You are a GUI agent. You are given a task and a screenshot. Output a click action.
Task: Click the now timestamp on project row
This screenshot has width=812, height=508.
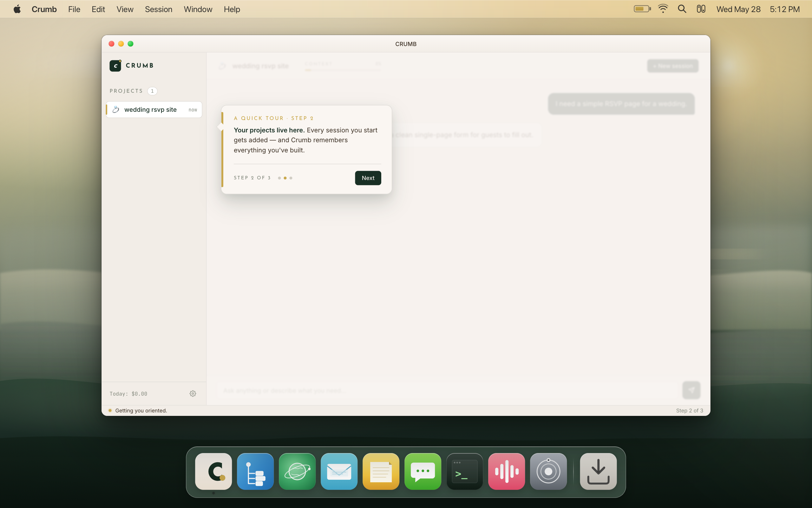[x=193, y=110]
